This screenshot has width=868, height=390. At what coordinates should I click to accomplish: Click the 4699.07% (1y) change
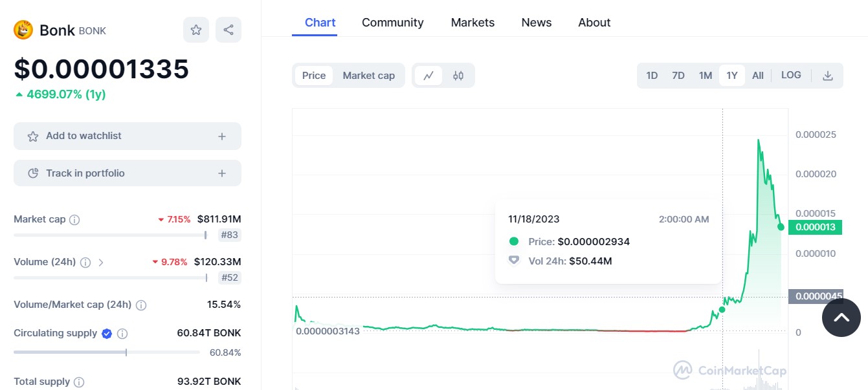tap(60, 94)
